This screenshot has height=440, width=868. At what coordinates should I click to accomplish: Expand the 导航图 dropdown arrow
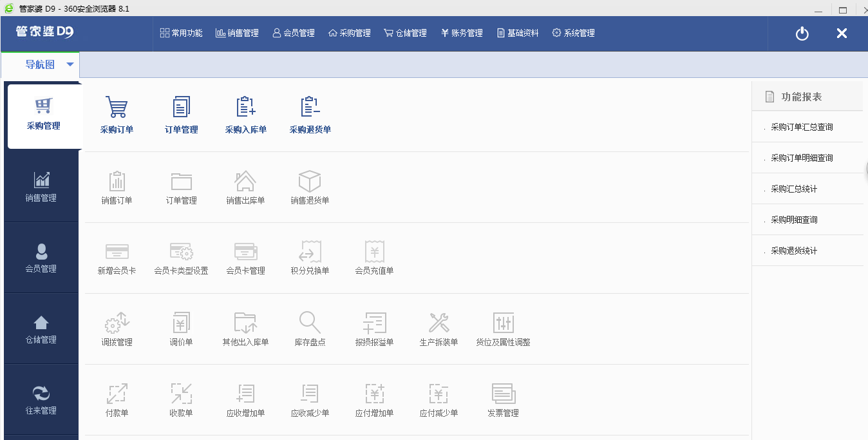pos(70,64)
